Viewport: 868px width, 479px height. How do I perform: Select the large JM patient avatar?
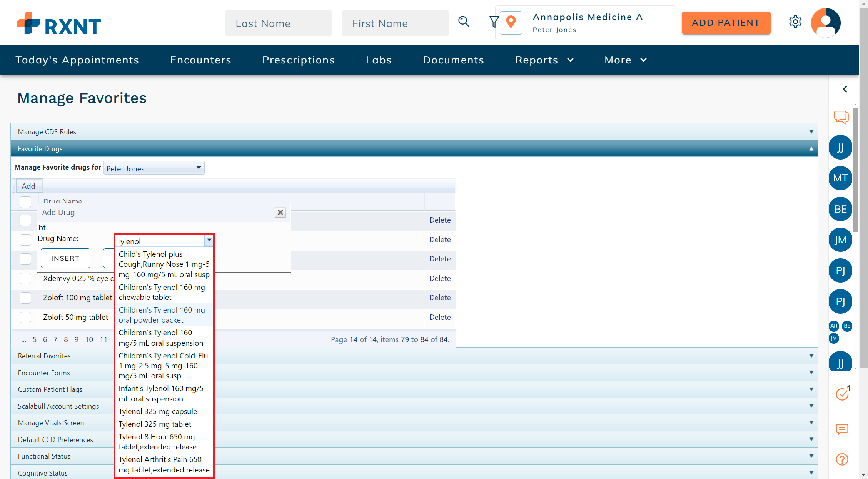click(x=840, y=240)
